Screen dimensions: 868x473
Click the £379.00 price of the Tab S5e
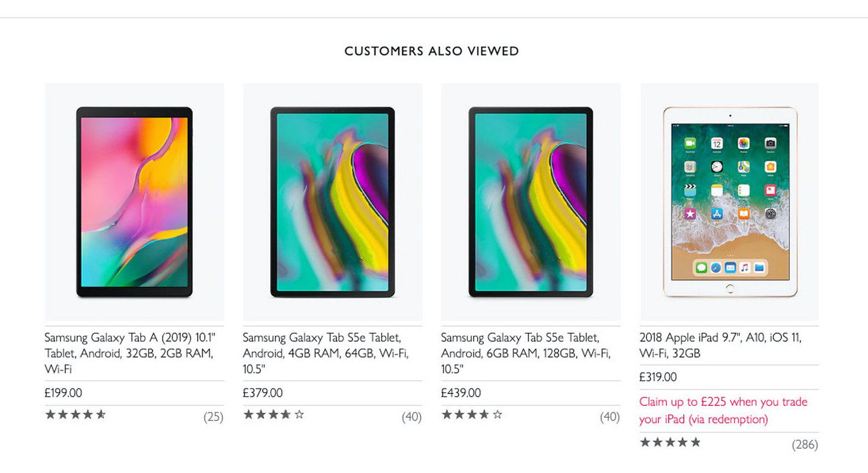pos(262,393)
